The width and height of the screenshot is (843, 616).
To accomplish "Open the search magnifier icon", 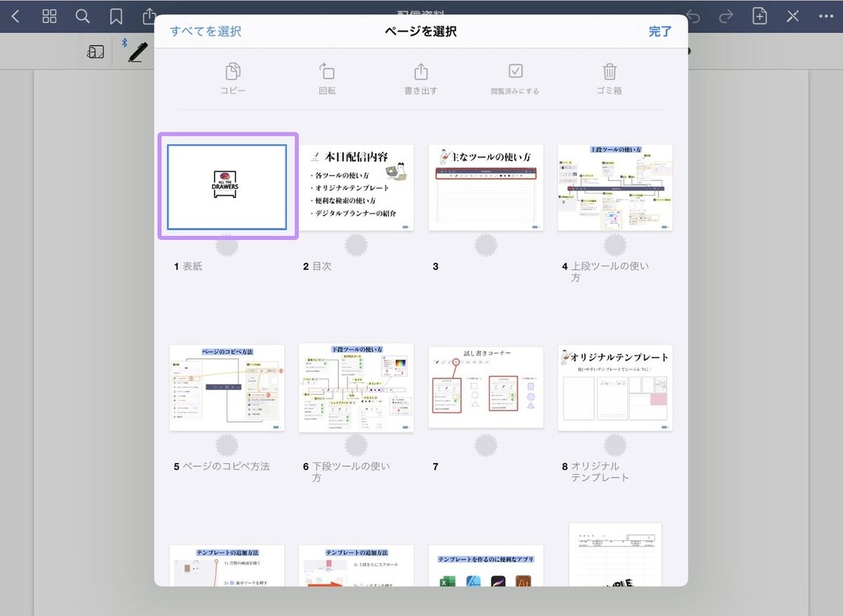I will click(x=82, y=15).
